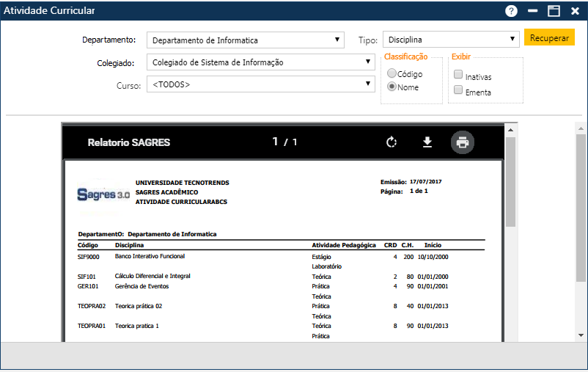Click the Relatorio SAGRES title
The image size is (588, 372).
click(128, 142)
